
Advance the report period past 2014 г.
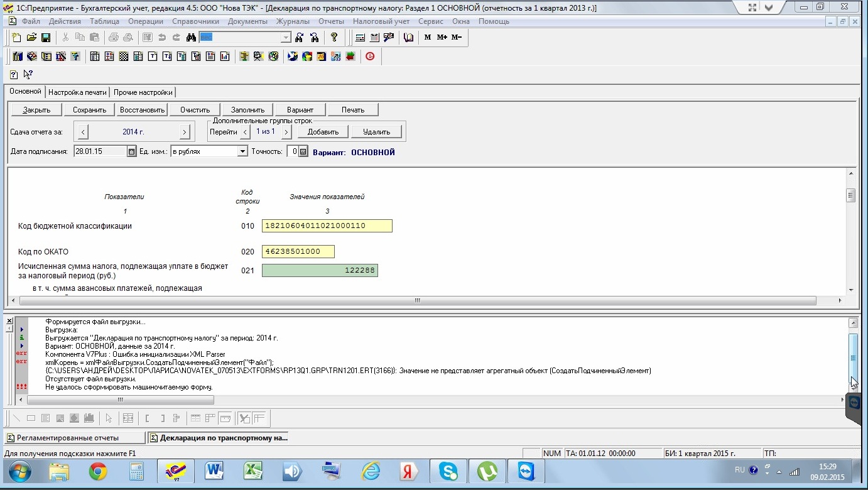pyautogui.click(x=184, y=132)
